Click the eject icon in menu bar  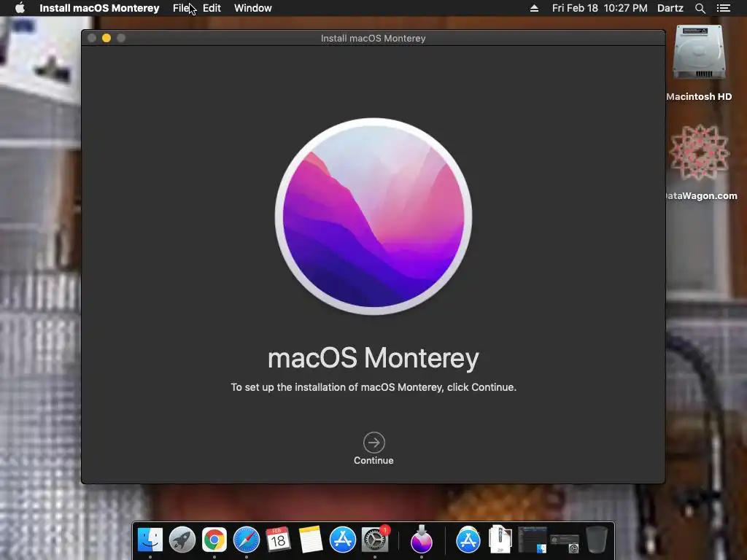[x=534, y=8]
